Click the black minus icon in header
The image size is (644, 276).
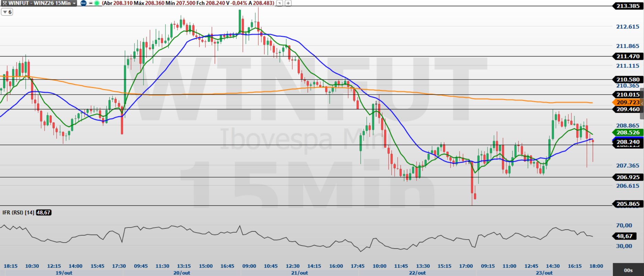90,3
